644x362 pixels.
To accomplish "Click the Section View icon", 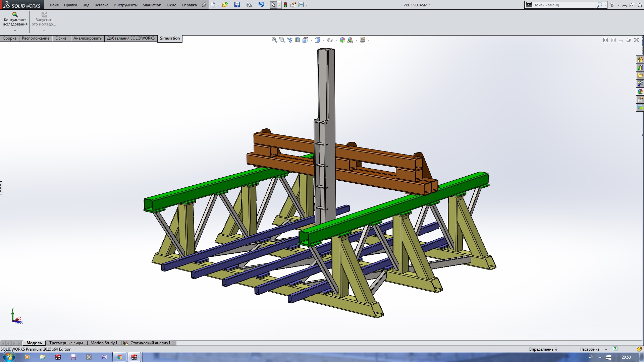I will coord(298,40).
